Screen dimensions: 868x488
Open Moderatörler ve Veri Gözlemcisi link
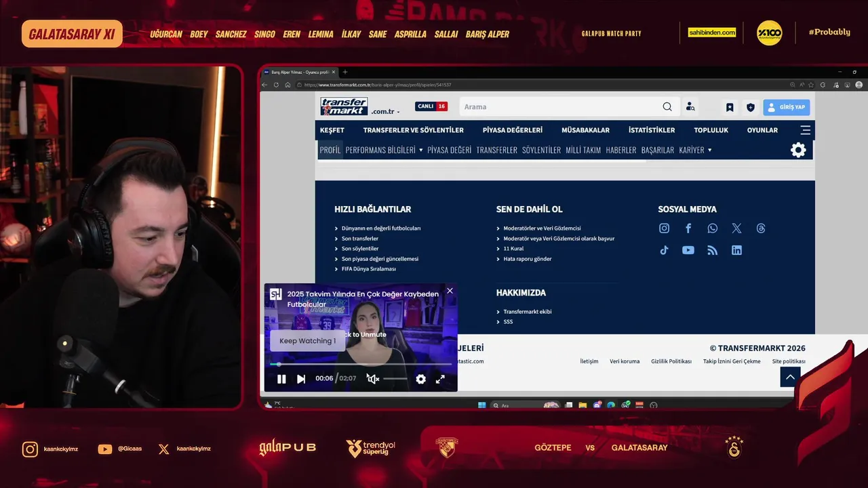point(542,228)
